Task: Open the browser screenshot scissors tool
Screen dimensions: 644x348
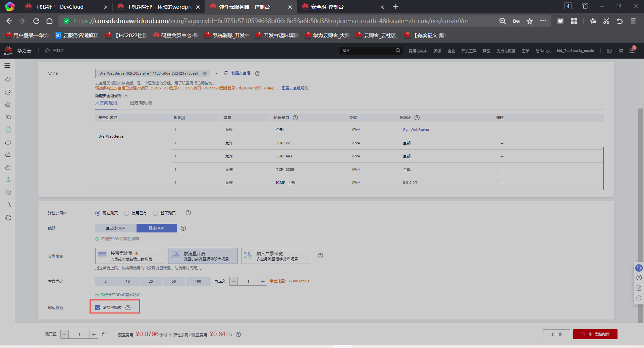Action: click(606, 21)
